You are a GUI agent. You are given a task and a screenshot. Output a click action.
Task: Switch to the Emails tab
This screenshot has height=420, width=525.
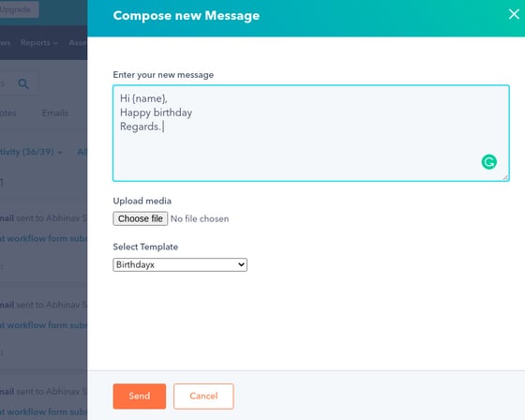55,112
